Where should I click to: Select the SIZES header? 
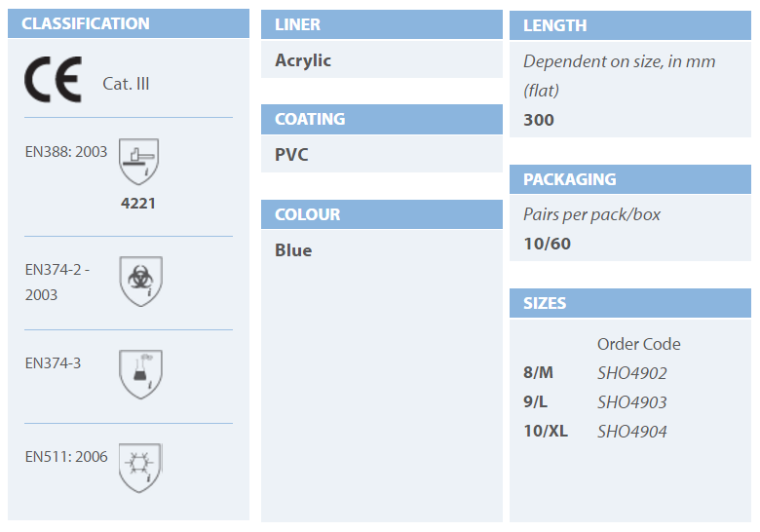click(630, 303)
